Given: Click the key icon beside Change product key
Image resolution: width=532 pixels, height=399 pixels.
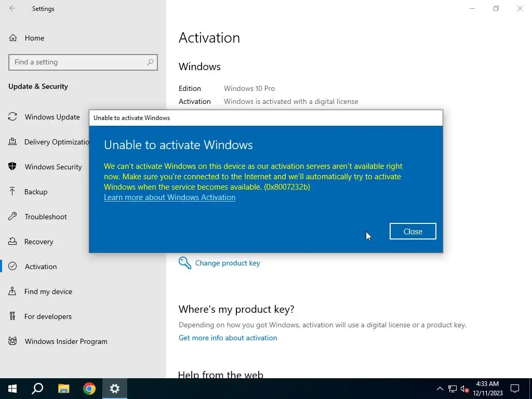Looking at the screenshot, I should pos(185,263).
